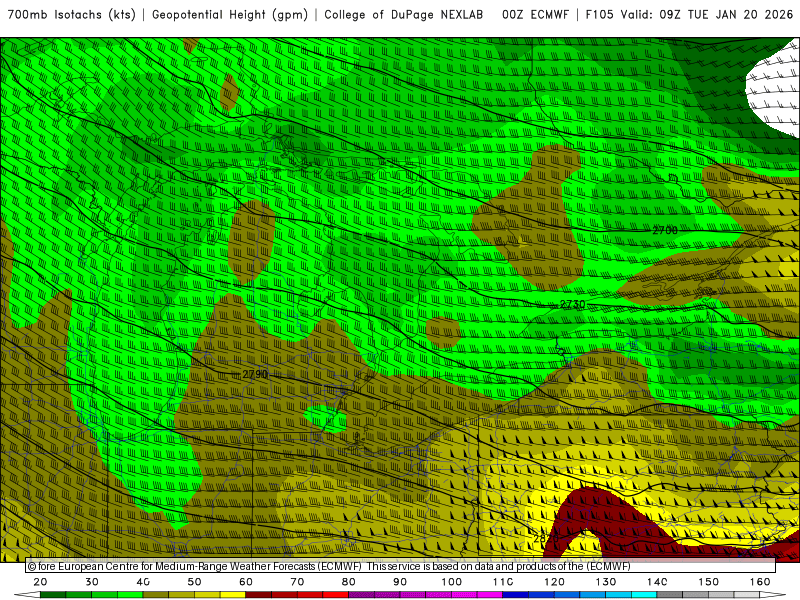Image resolution: width=800 pixels, height=600 pixels.
Task: Click the 90 value on the color scale
Action: [x=400, y=582]
